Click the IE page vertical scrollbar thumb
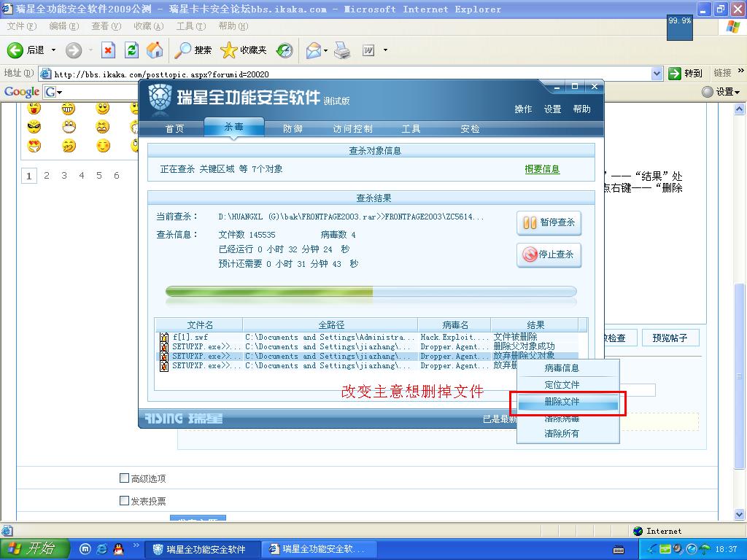Screen dimensions: 747x560 click(x=740, y=376)
